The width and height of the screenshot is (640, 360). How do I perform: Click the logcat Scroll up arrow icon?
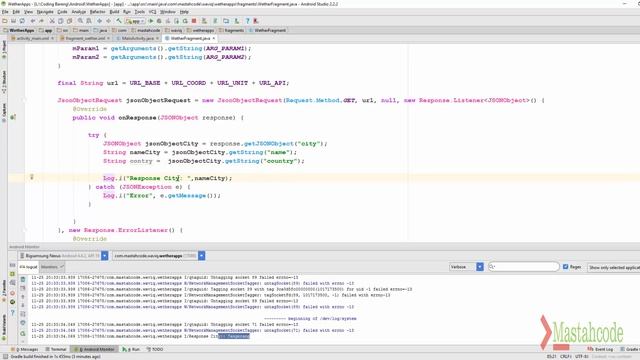23,297
